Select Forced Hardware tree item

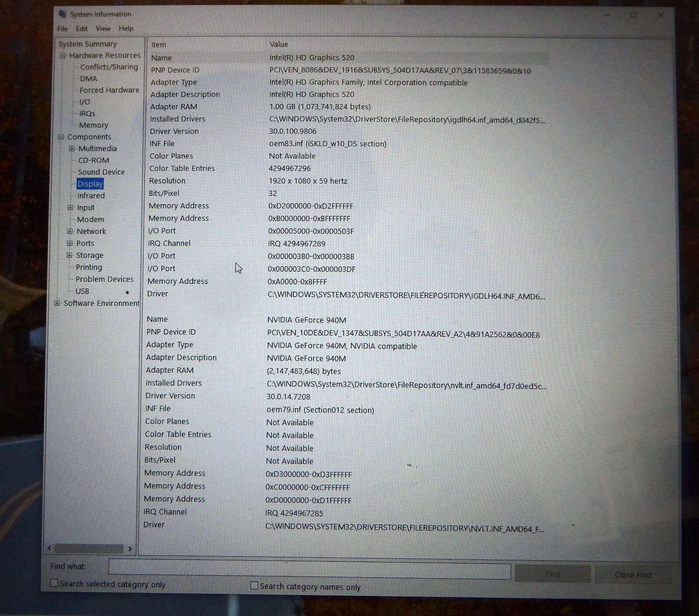109,90
